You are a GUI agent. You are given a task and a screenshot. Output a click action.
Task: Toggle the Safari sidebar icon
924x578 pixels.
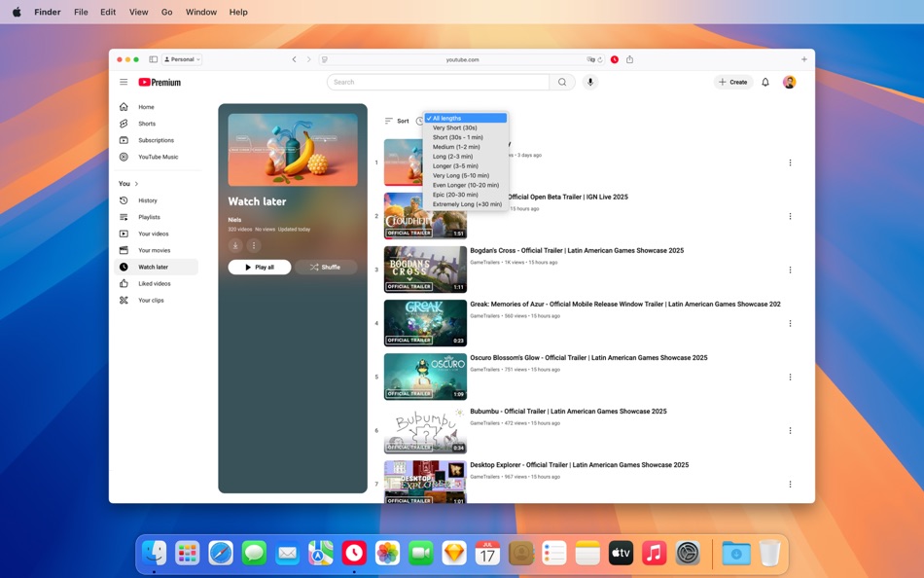pyautogui.click(x=154, y=59)
